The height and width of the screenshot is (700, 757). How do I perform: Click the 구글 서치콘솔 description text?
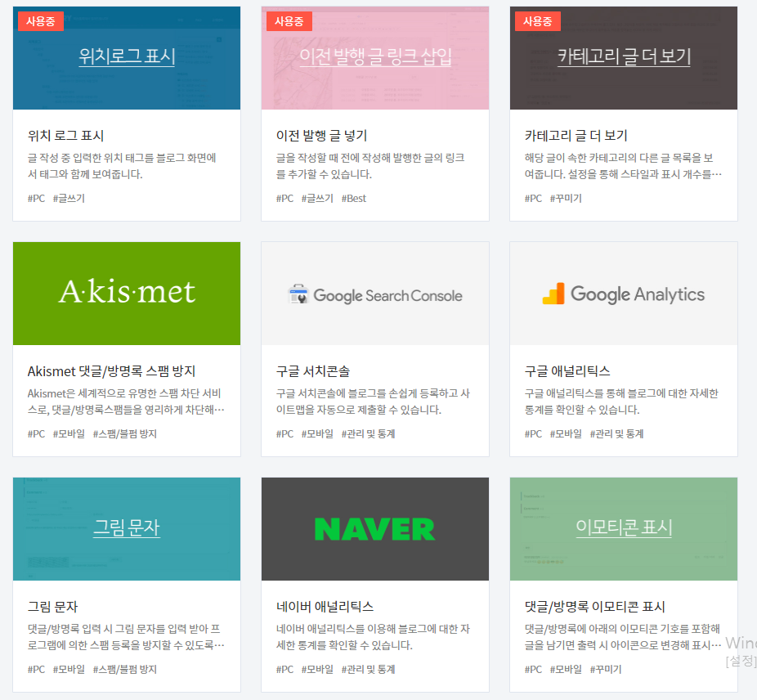[374, 402]
